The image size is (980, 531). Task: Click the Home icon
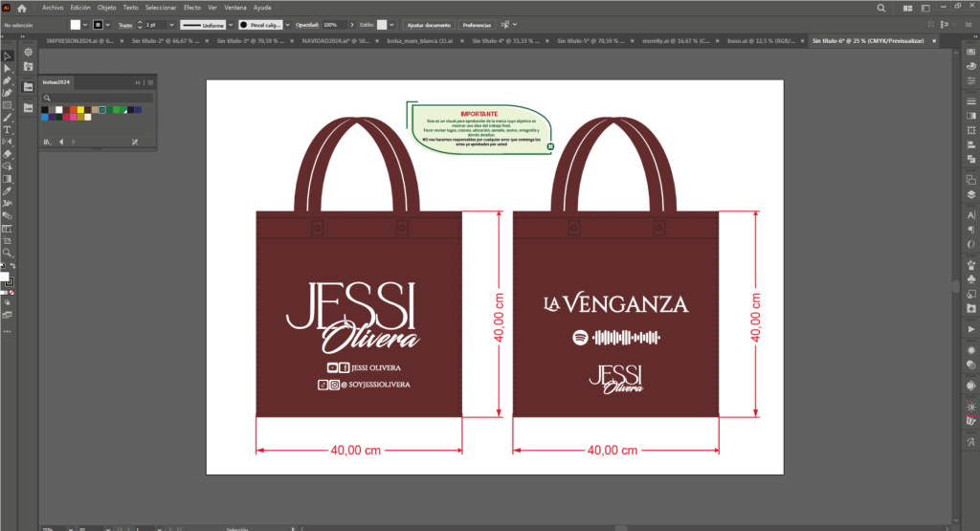click(x=22, y=8)
